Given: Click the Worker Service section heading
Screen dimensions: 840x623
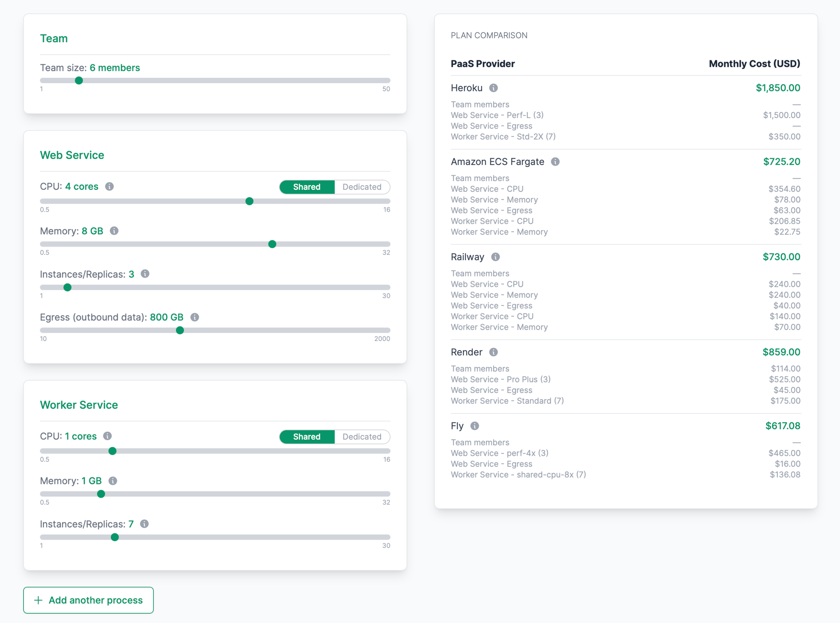Looking at the screenshot, I should [x=79, y=405].
